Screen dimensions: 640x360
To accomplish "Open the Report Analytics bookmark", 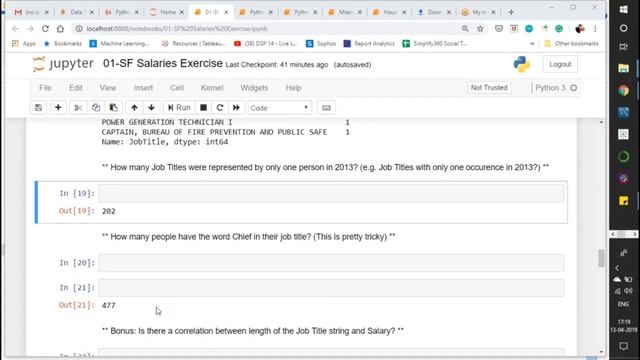I will [x=369, y=43].
